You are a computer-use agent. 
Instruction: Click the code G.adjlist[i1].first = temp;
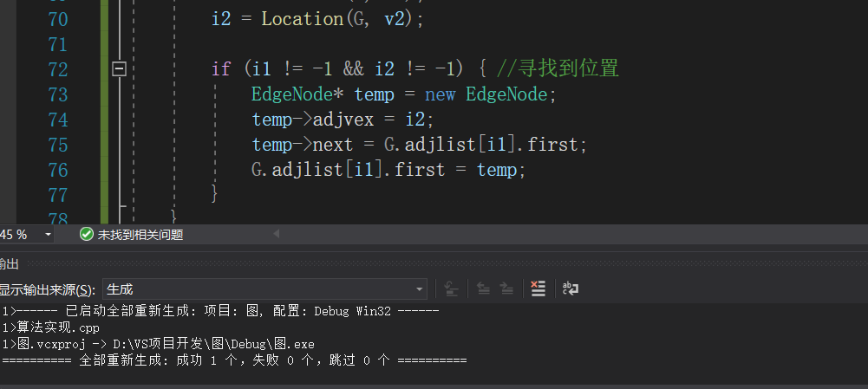[388, 170]
